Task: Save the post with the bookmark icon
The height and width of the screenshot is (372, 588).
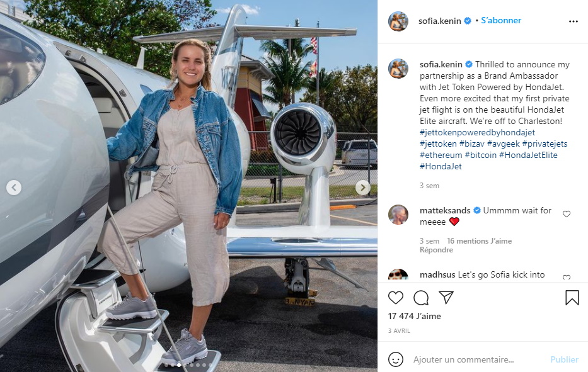Action: pos(572,298)
